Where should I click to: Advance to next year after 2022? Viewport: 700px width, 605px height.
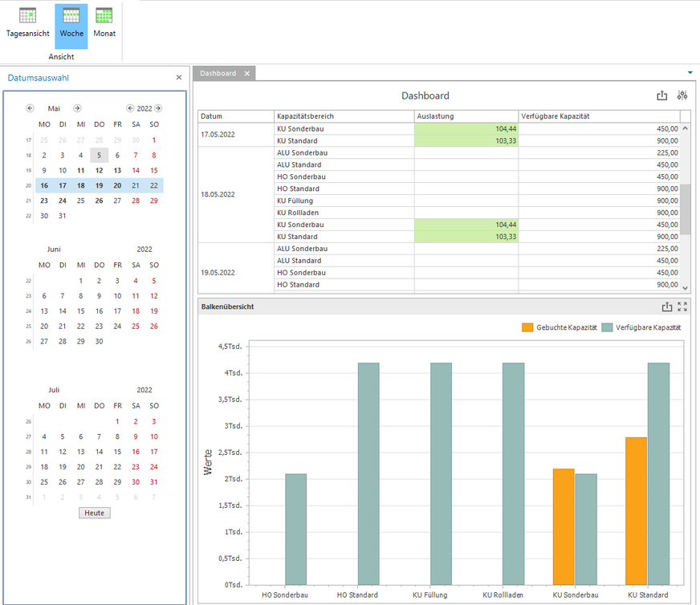[158, 108]
